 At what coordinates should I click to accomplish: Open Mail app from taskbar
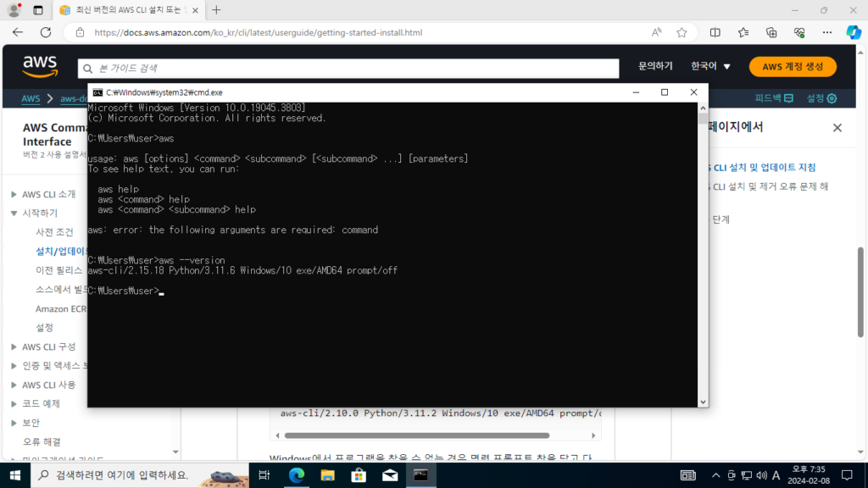click(390, 475)
